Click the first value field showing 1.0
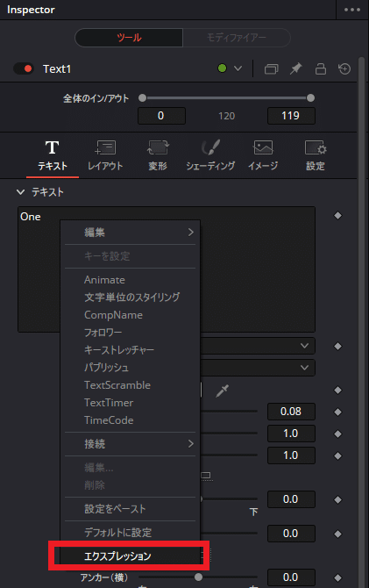The image size is (369, 588). [291, 434]
